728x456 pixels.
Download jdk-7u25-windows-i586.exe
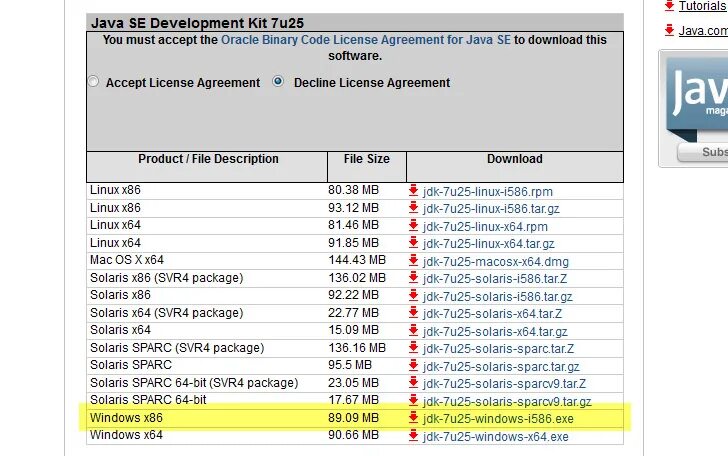coord(498,419)
